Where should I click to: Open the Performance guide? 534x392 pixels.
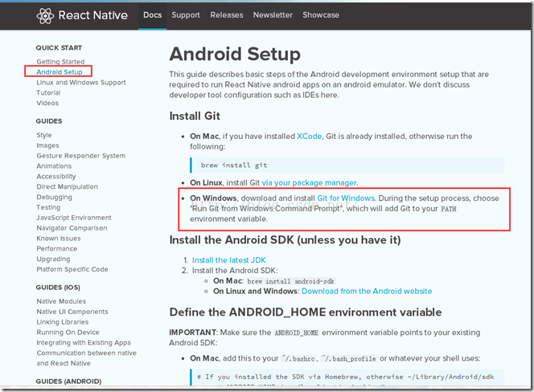57,248
